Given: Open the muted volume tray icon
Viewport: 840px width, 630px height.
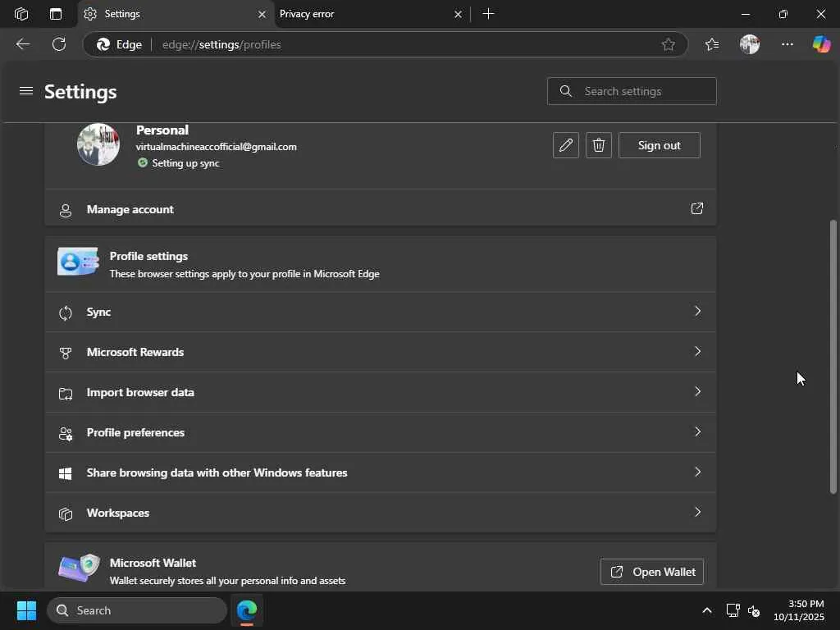Looking at the screenshot, I should coord(754,610).
